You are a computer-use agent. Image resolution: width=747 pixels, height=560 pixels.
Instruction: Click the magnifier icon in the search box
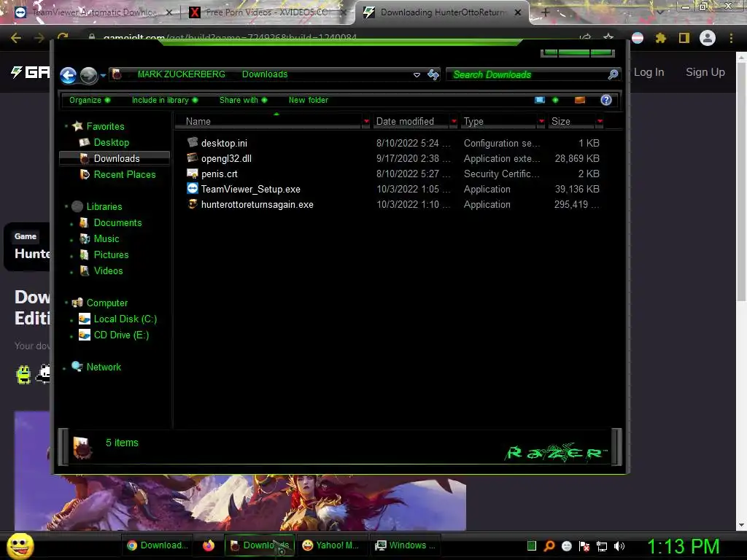(613, 74)
